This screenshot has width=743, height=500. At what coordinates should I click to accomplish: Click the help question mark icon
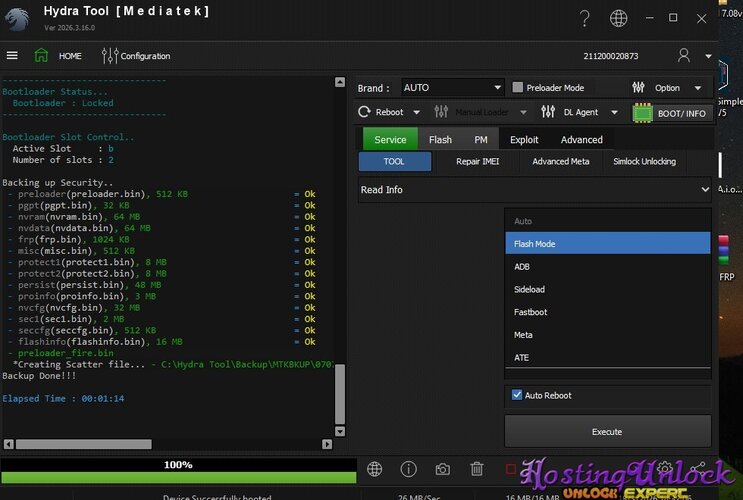(585, 18)
